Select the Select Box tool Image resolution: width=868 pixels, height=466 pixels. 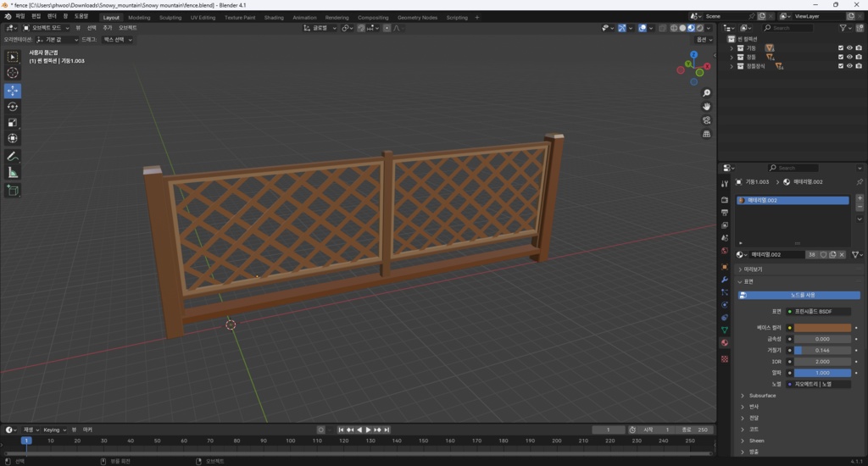(x=12, y=57)
